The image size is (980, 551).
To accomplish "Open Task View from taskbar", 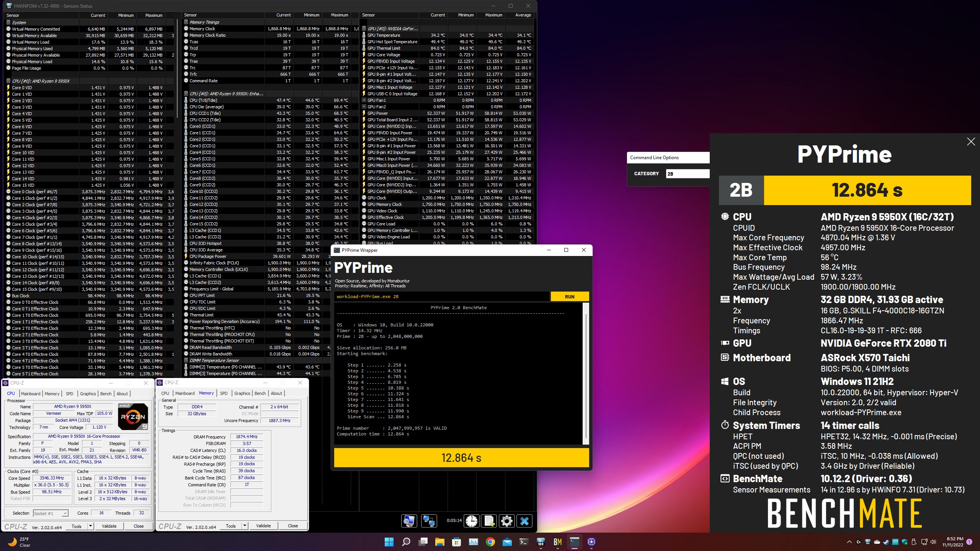I will tap(423, 541).
